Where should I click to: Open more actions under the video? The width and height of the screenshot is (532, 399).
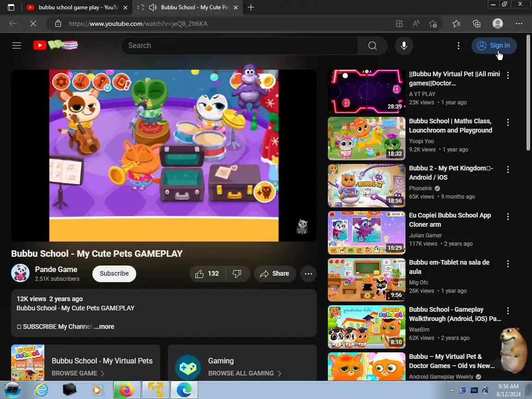tap(308, 274)
